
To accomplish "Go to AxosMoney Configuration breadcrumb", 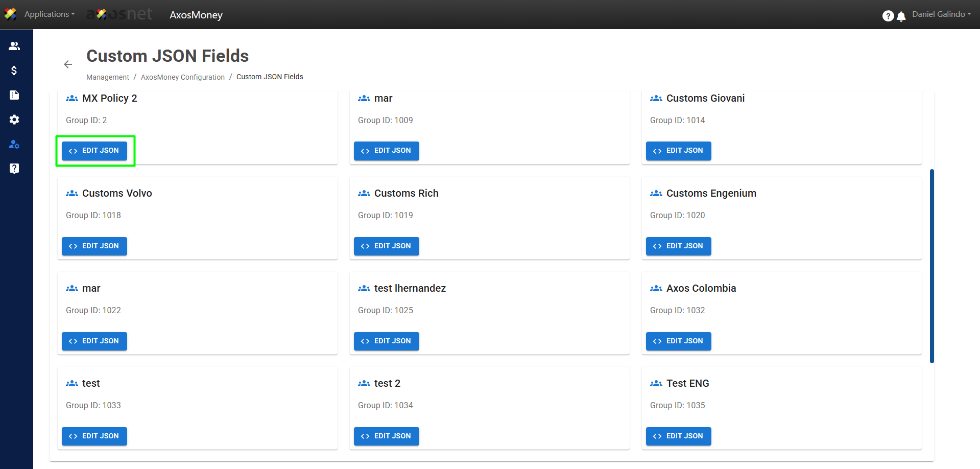I will point(182,77).
